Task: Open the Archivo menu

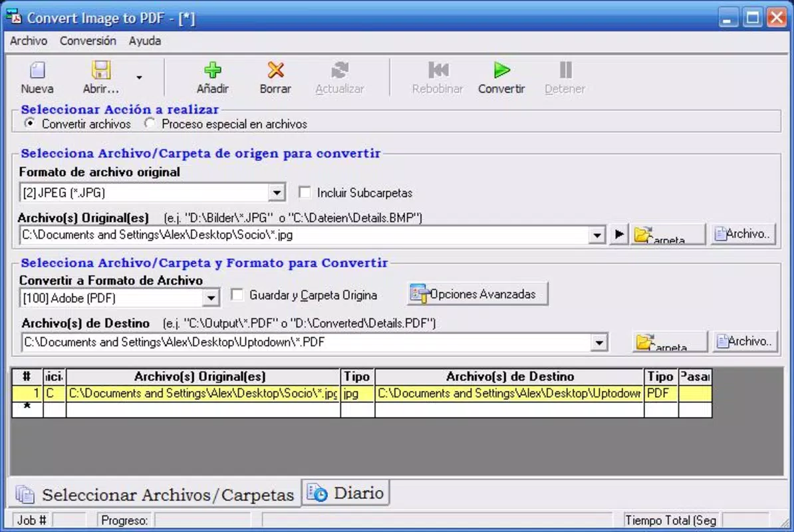Action: [x=29, y=41]
